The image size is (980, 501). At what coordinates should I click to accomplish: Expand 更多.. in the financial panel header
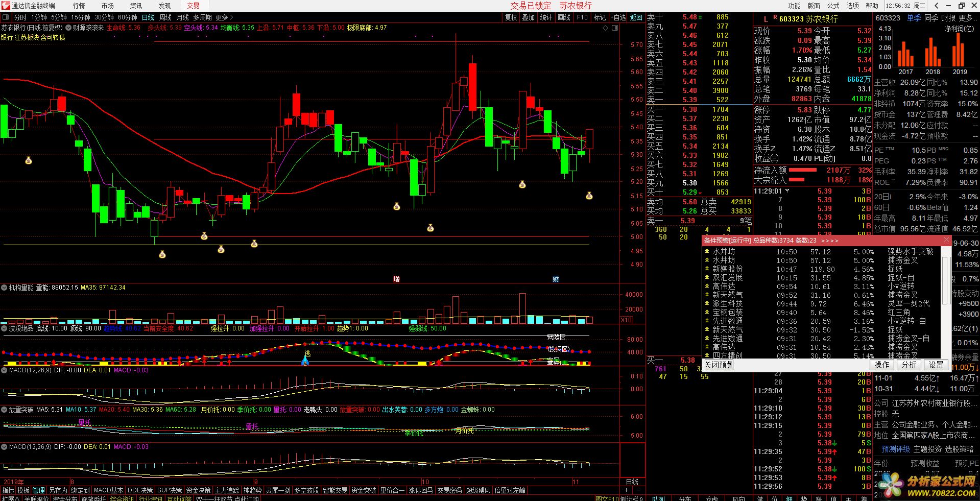point(968,18)
